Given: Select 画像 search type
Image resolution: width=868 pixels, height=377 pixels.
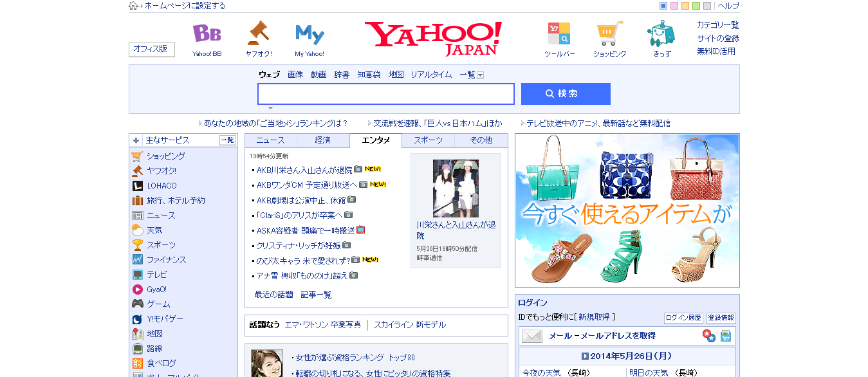Looking at the screenshot, I should point(295,75).
